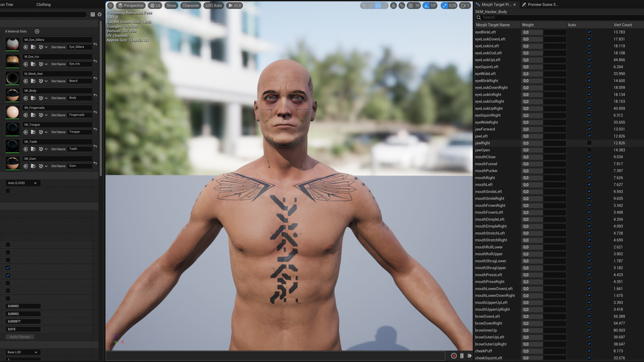Add a new material slot
Screen dimensions: 644x362
pos(37,32)
